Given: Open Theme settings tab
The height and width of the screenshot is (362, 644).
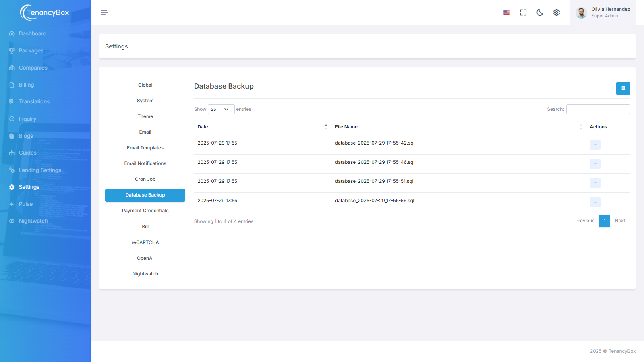Looking at the screenshot, I should pos(145,116).
